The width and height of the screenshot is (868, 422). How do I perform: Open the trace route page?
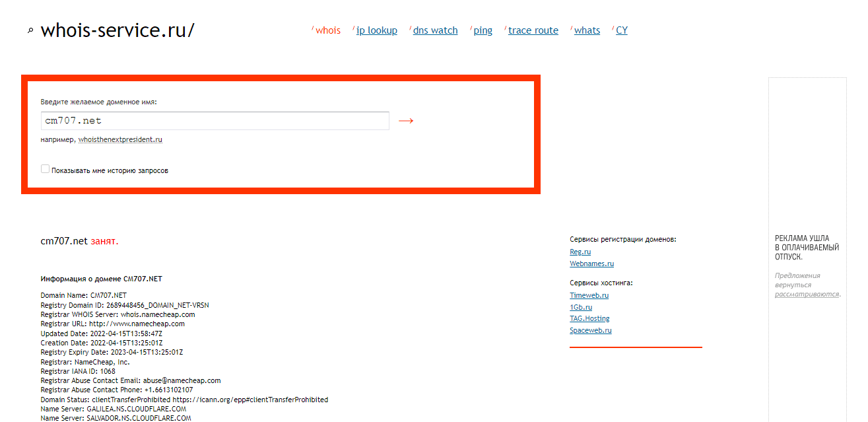pyautogui.click(x=533, y=30)
